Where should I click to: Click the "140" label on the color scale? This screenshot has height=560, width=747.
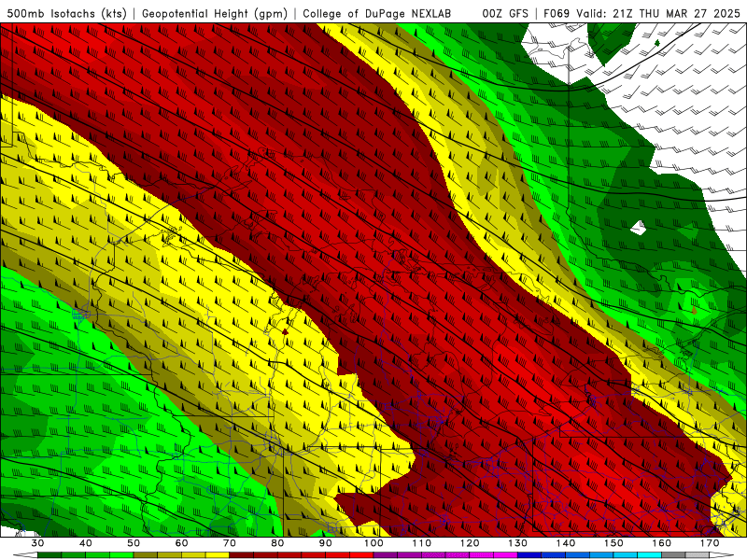point(566,543)
